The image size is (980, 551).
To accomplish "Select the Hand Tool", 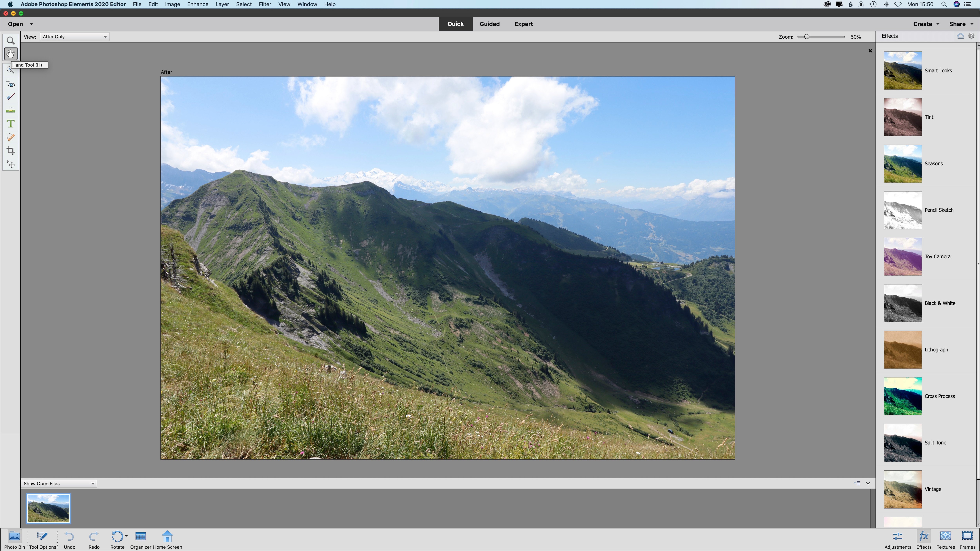I will pyautogui.click(x=10, y=54).
